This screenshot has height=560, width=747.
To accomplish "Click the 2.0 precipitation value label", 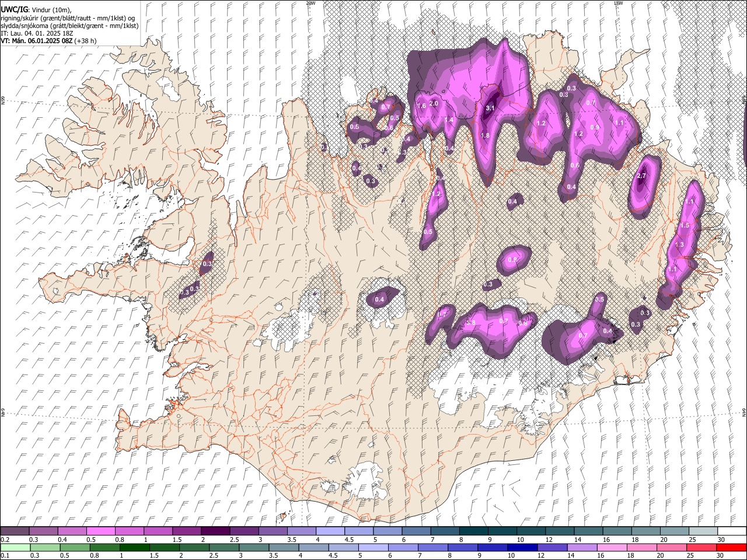I will coord(434,103).
